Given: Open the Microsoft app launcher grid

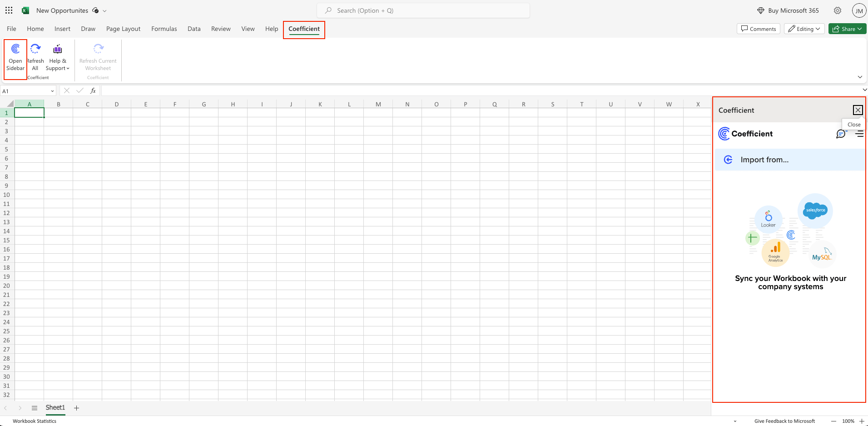Looking at the screenshot, I should click(x=9, y=10).
